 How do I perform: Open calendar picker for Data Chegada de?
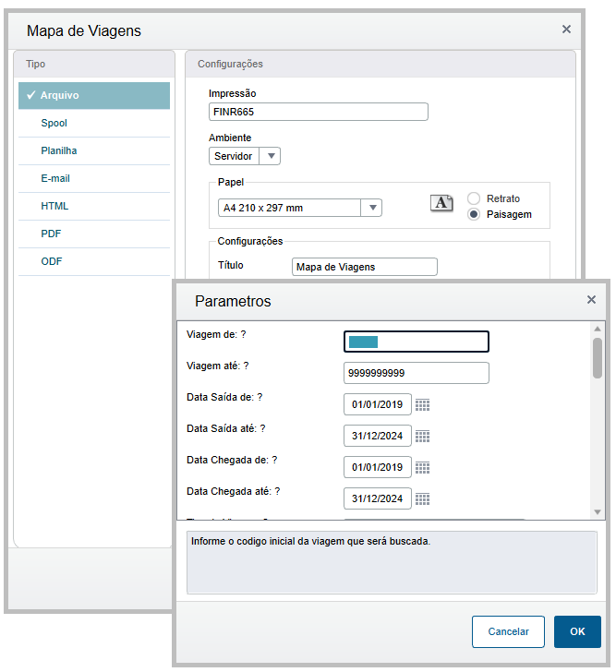[422, 468]
